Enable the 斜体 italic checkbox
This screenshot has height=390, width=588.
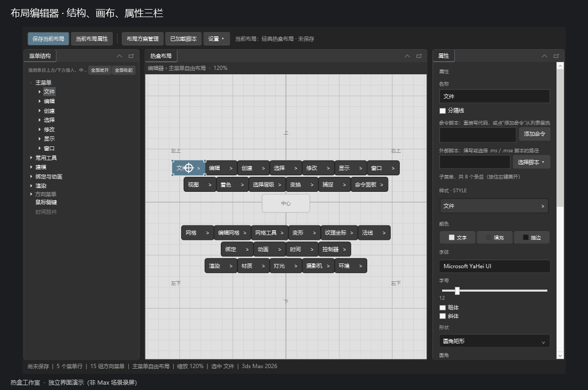pyautogui.click(x=443, y=316)
